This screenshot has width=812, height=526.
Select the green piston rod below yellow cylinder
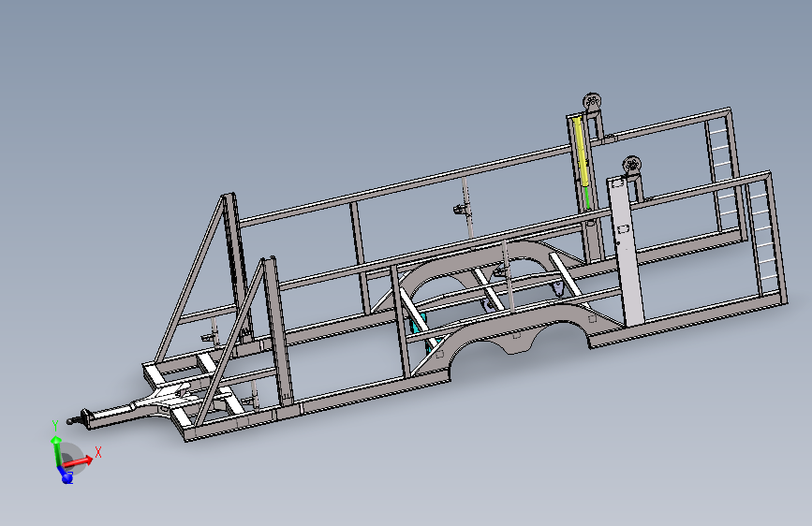[x=587, y=197]
